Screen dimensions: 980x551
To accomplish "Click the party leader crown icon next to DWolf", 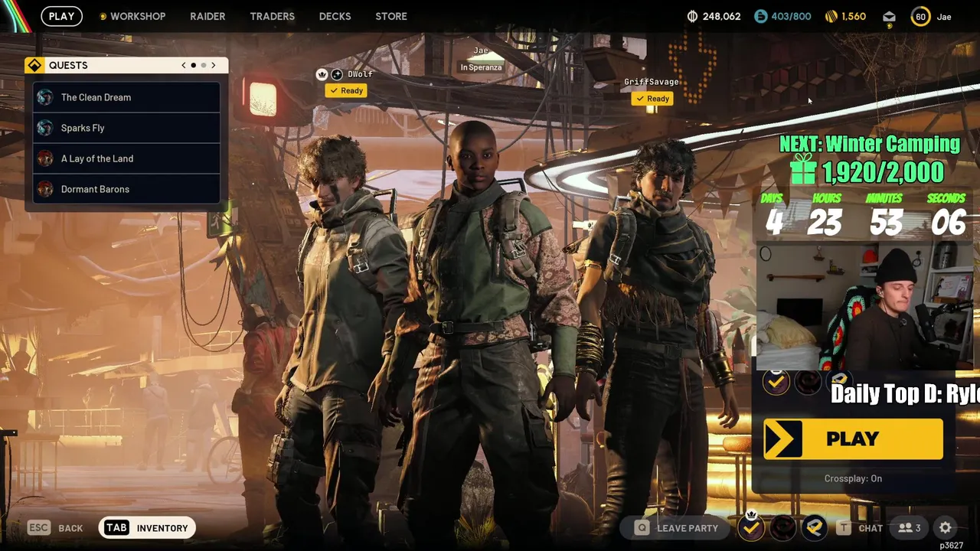I will 322,74.
